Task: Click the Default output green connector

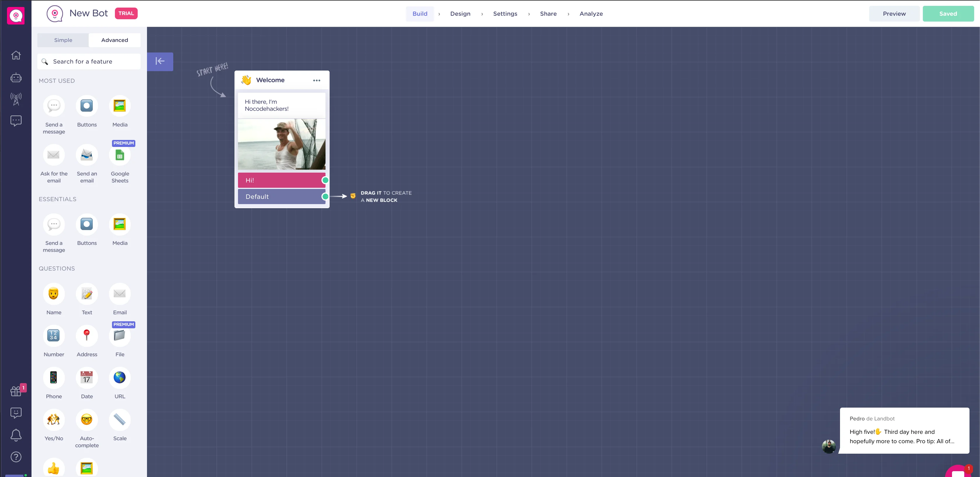Action: click(x=325, y=197)
